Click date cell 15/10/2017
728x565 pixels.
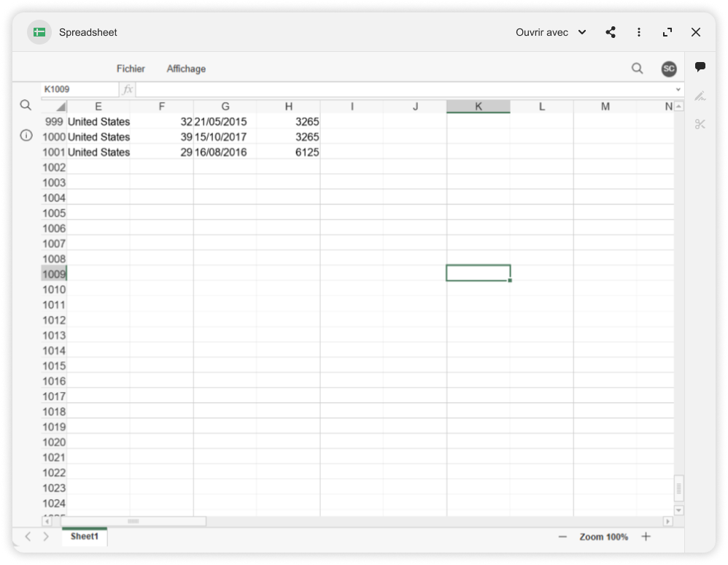pyautogui.click(x=225, y=137)
